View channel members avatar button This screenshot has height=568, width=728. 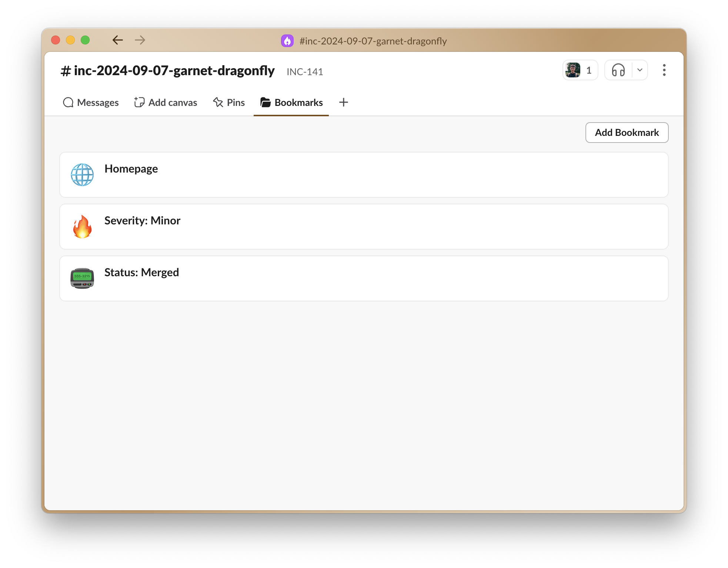pos(580,70)
